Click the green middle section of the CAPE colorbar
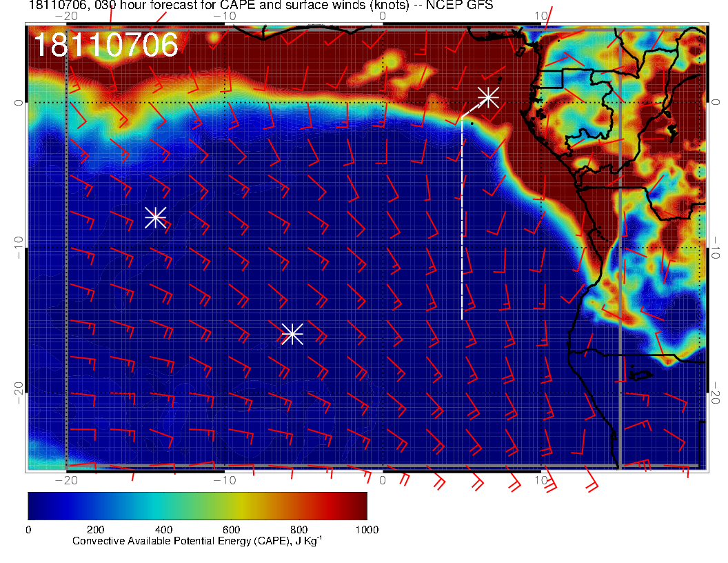 tap(197, 506)
